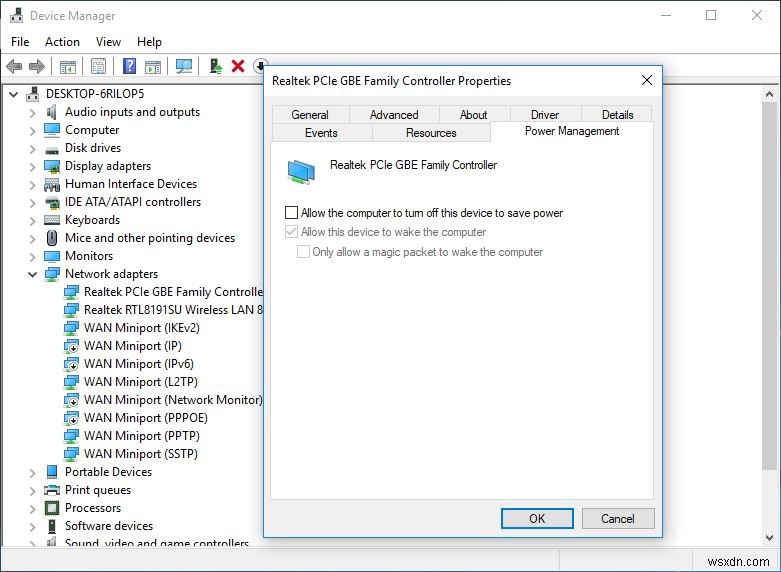Click the Back arrow in the toolbar
Screen dimensions: 781x572
(14, 66)
